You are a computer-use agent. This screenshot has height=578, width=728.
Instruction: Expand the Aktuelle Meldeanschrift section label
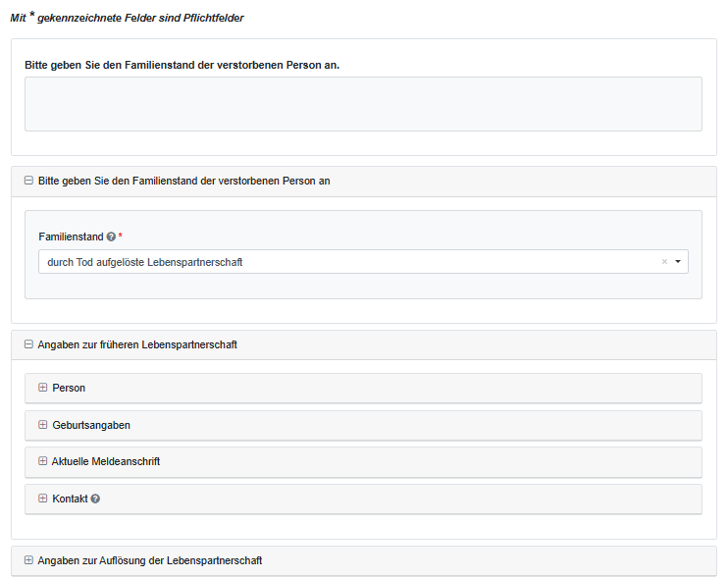[106, 461]
